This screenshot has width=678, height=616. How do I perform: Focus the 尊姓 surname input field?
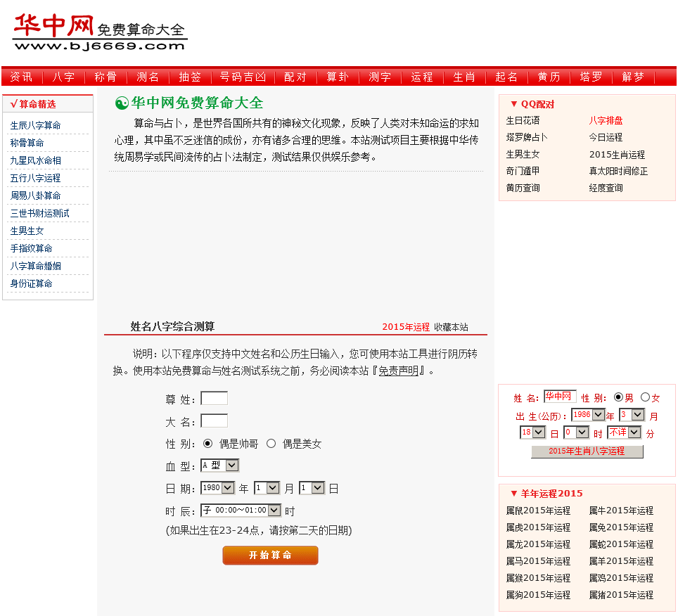(x=214, y=398)
